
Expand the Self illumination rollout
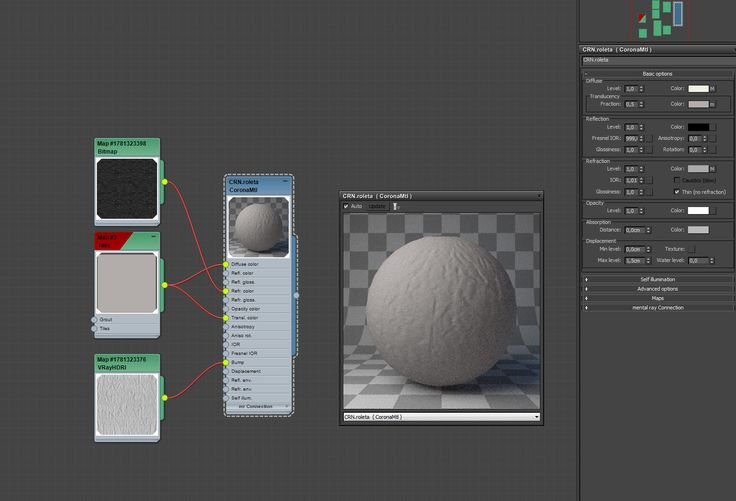click(x=657, y=279)
